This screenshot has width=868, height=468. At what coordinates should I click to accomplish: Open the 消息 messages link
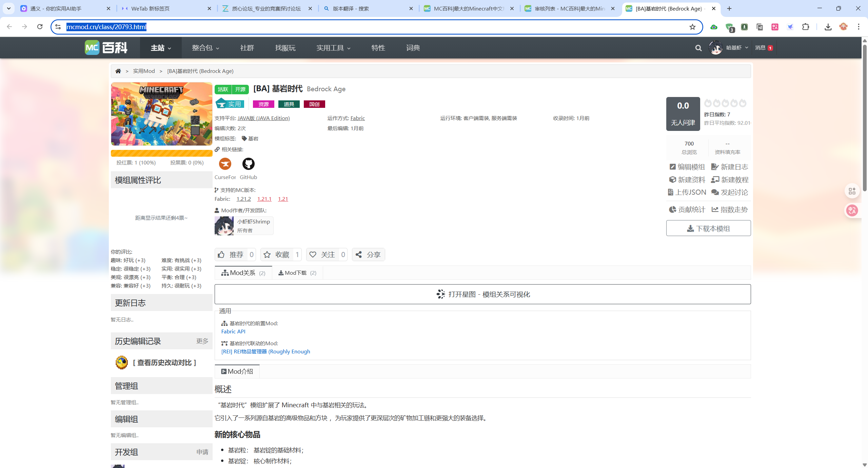click(x=764, y=48)
